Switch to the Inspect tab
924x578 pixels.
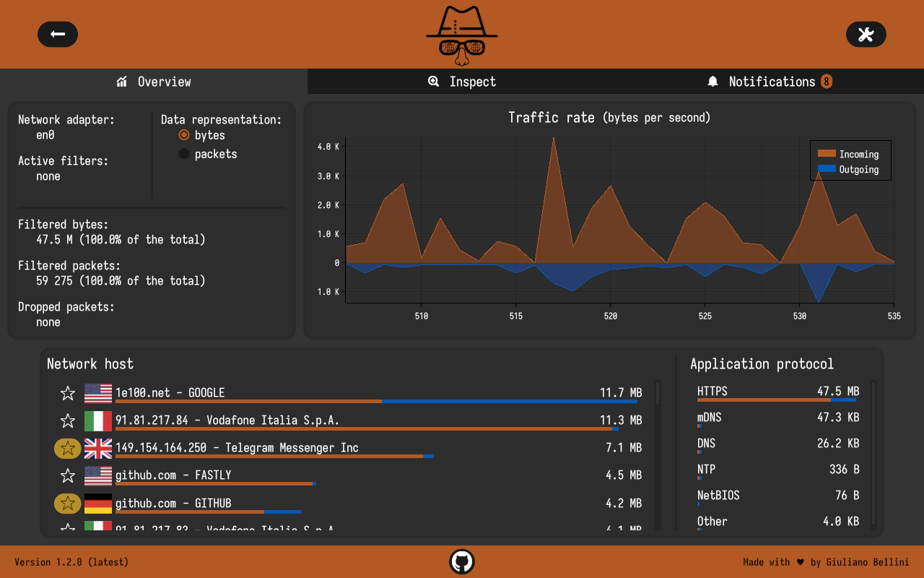point(462,82)
